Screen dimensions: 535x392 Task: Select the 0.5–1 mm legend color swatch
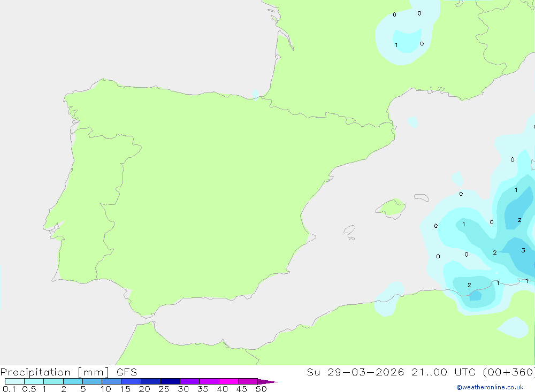click(34, 381)
